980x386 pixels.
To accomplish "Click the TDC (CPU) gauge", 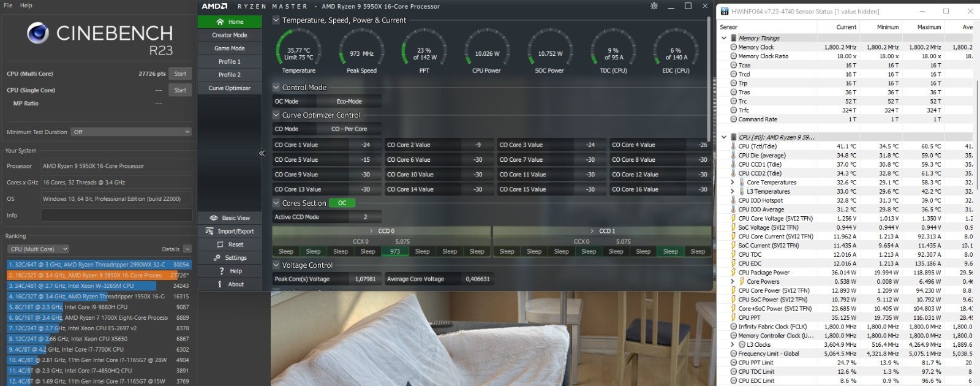I will click(x=613, y=52).
